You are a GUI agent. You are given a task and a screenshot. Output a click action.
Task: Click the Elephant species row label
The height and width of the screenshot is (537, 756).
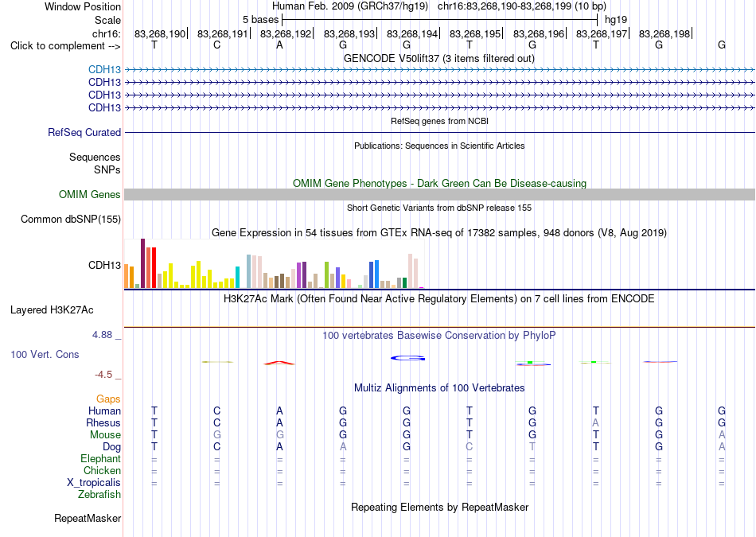pyautogui.click(x=100, y=459)
